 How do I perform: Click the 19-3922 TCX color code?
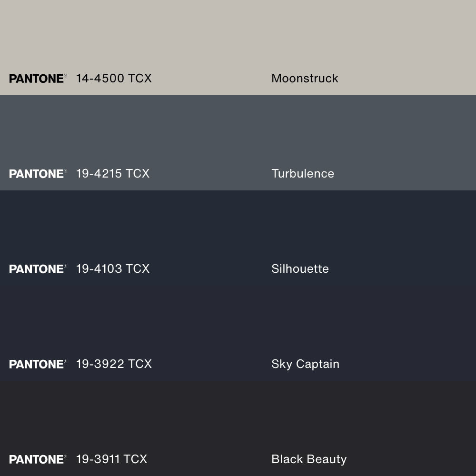click(x=114, y=364)
